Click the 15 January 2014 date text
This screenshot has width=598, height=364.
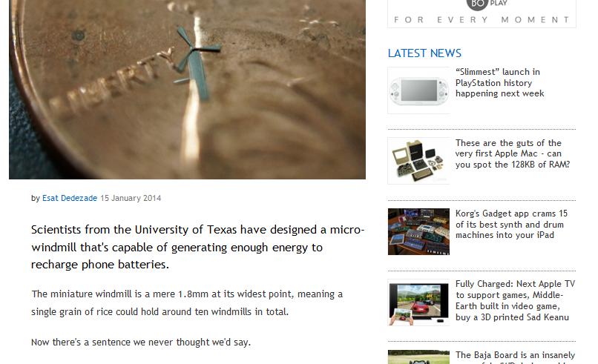[131, 198]
